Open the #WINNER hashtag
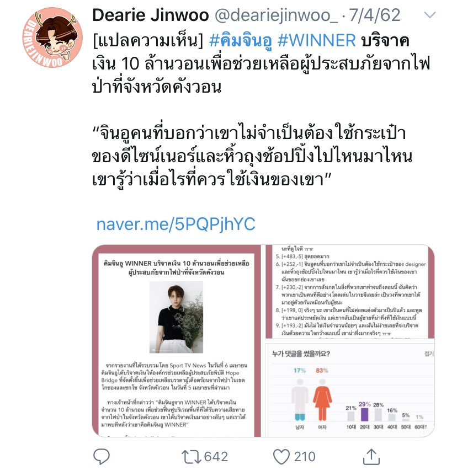The height and width of the screenshot is (476, 457). [317, 40]
